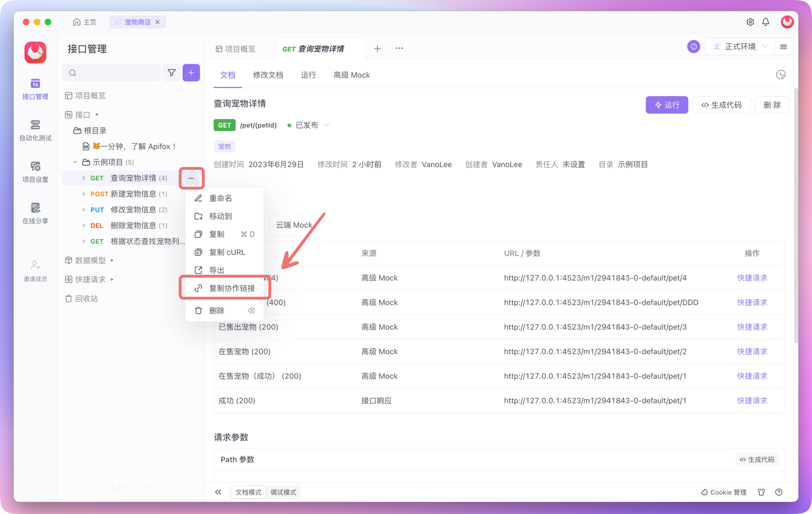Click the purple plus add button

pos(191,73)
